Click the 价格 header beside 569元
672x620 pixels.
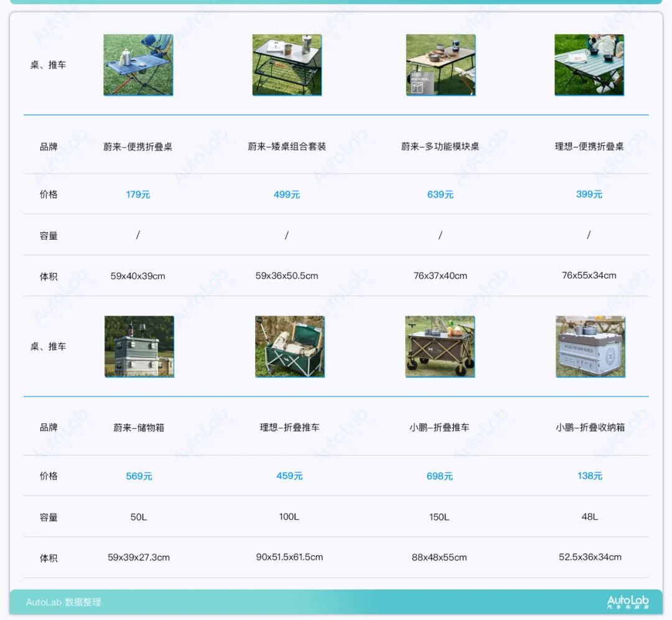[x=49, y=476]
